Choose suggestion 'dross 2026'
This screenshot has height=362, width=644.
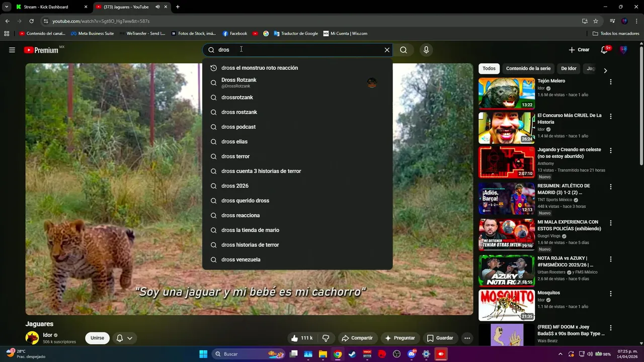[297, 186]
